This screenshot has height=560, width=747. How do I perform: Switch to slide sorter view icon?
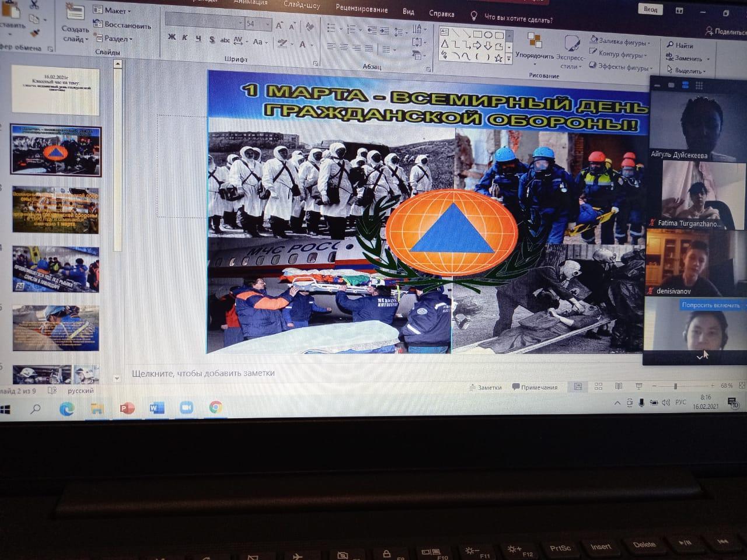(598, 386)
